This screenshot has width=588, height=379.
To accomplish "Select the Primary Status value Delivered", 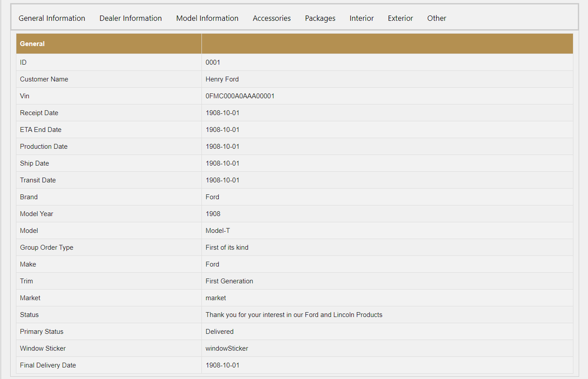I will tap(220, 332).
